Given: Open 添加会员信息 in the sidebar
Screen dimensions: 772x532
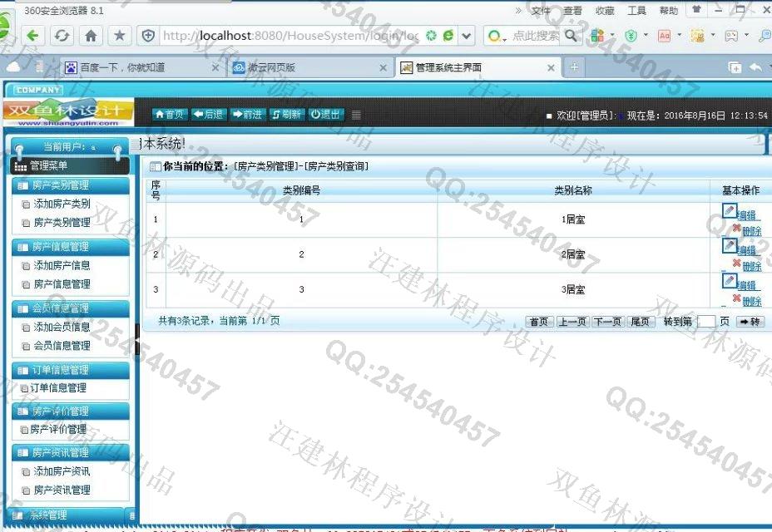Looking at the screenshot, I should tap(62, 328).
